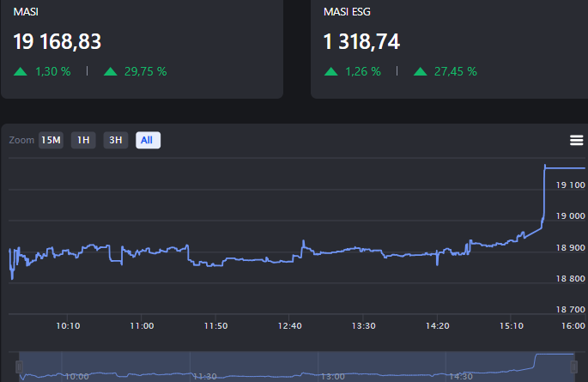This screenshot has height=382, width=588.
Task: Click the 14:20 x-axis time label
Action: 437,325
